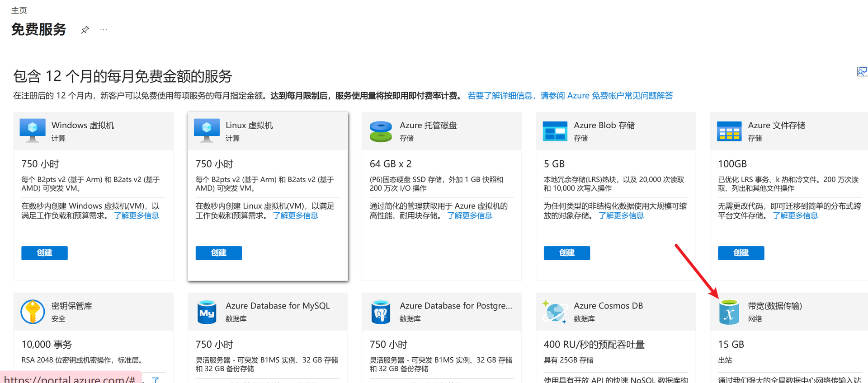Open the Azure 免费帐户常见问题解答 link
The width and height of the screenshot is (868, 383).
(570, 96)
